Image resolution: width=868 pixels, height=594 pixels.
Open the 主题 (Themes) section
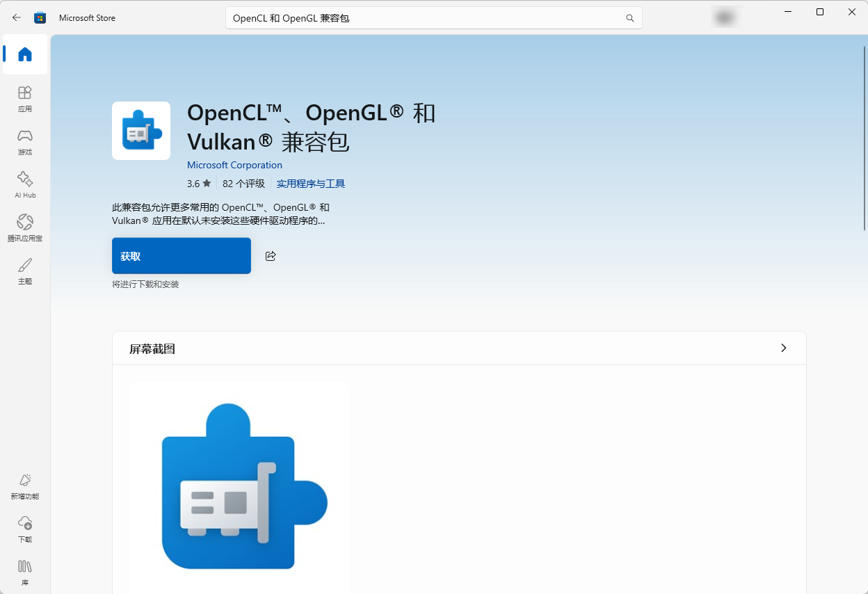click(x=25, y=271)
